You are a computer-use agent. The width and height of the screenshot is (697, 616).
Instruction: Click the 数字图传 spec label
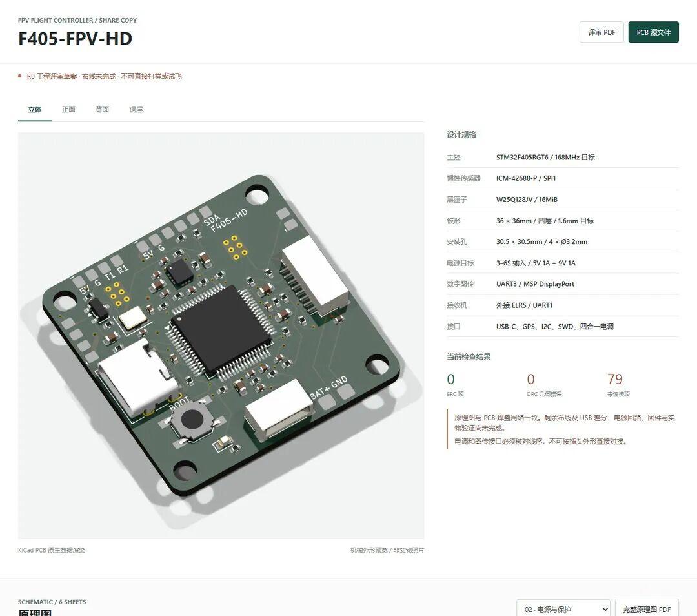tap(460, 283)
